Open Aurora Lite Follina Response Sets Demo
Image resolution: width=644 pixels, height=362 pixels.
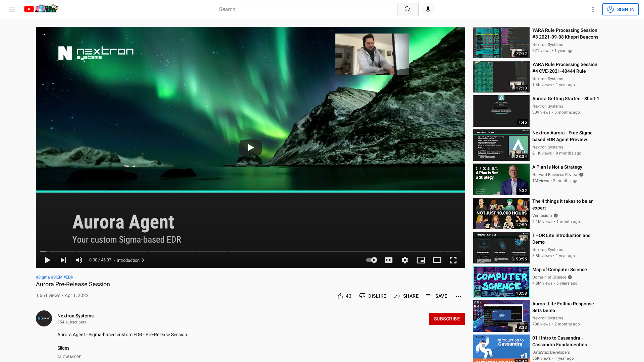pos(563,307)
